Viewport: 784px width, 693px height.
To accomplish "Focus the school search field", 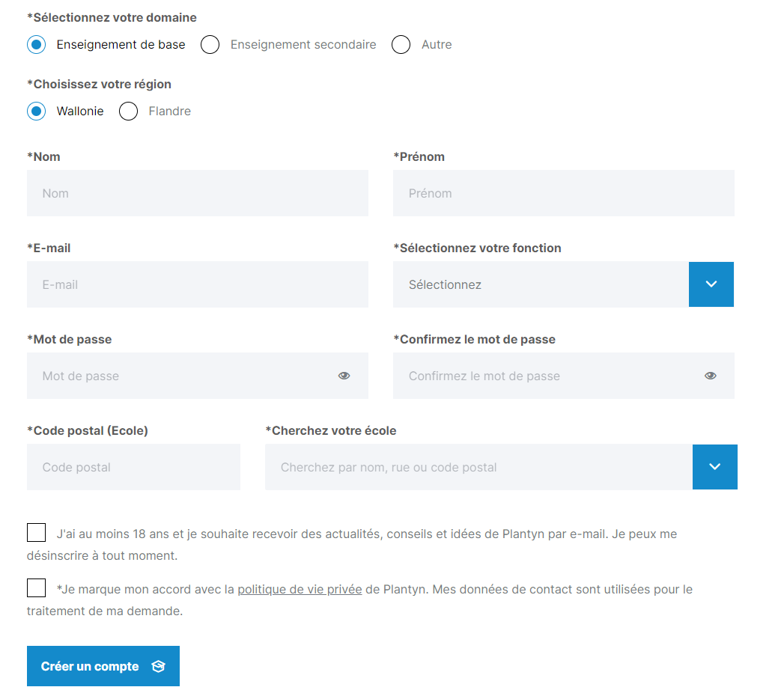I will pyautogui.click(x=478, y=467).
